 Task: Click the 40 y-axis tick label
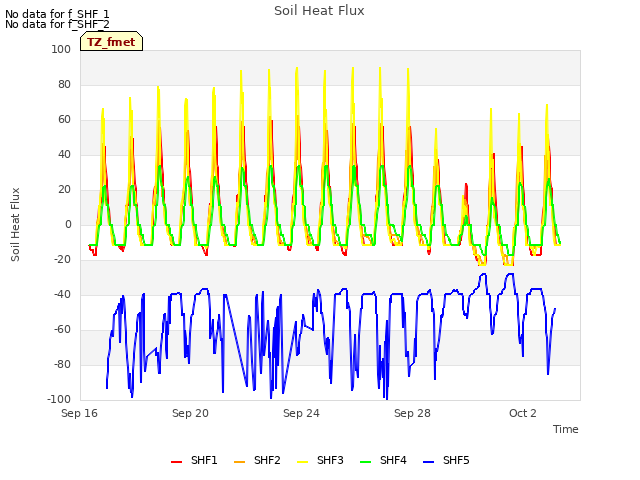tap(64, 155)
